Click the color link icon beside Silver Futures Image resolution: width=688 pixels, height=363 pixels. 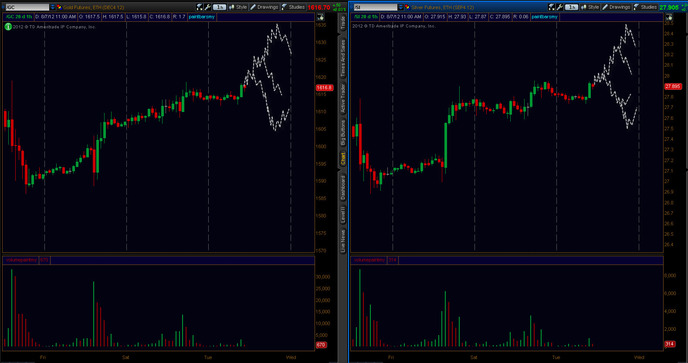pos(407,7)
